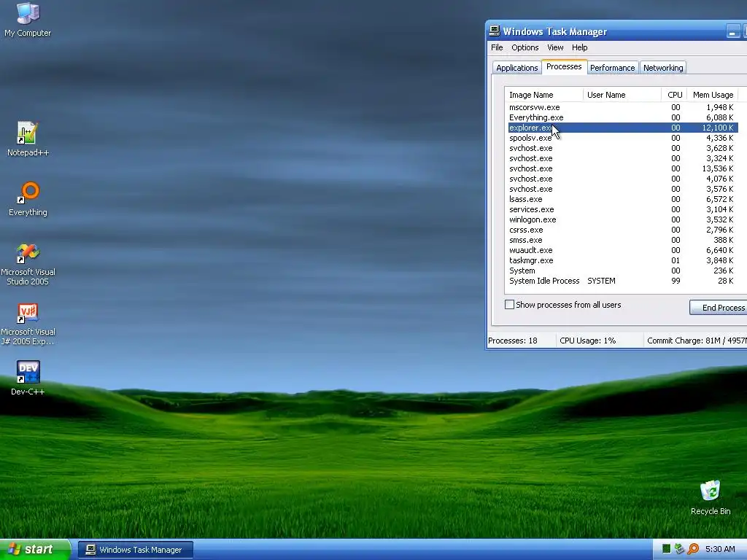
Task: Sort by Image Name column header
Action: pos(544,95)
